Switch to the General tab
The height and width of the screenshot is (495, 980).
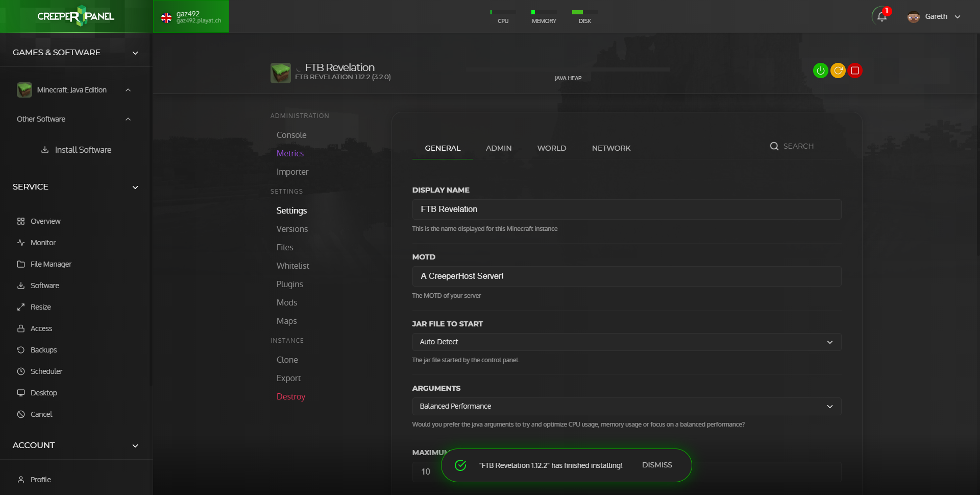(x=443, y=148)
